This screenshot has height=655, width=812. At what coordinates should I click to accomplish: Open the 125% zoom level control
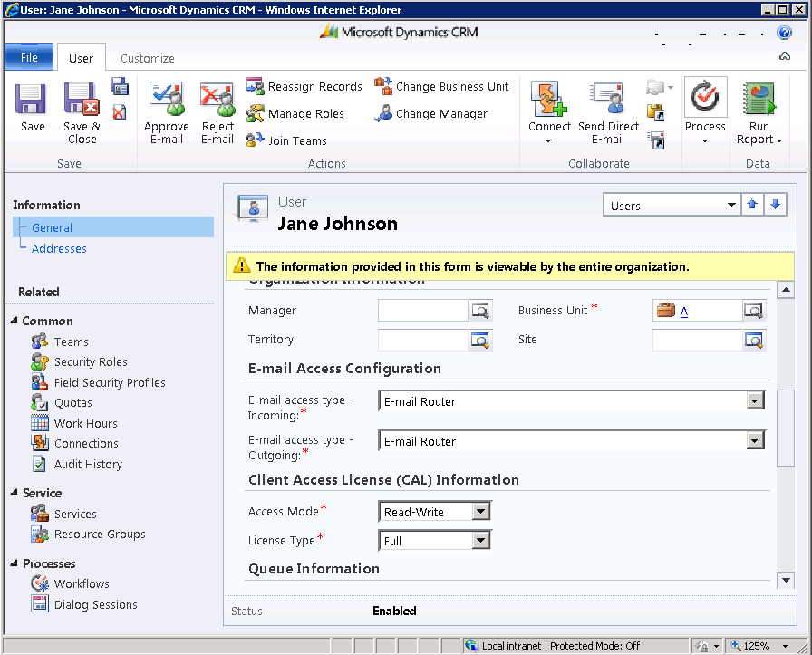[x=759, y=646]
